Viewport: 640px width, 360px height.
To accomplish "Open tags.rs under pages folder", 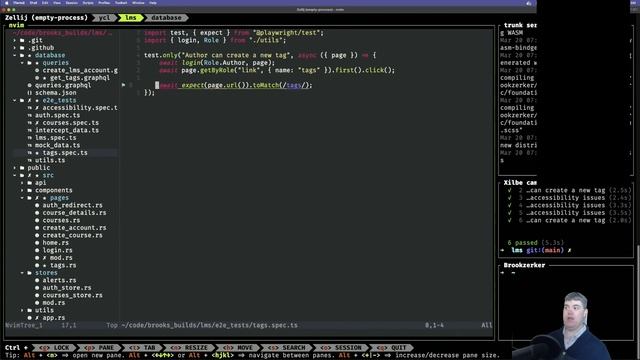I will [63, 265].
